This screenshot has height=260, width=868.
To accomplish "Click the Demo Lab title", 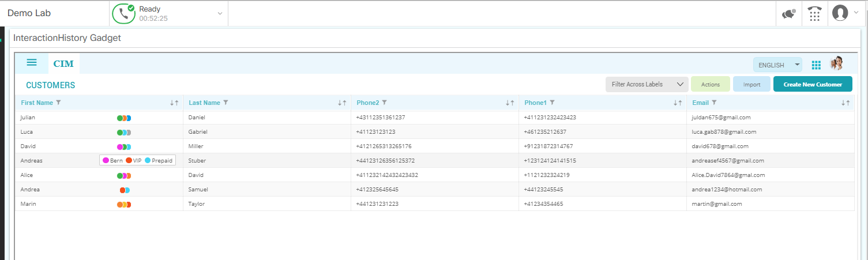I will pyautogui.click(x=29, y=13).
